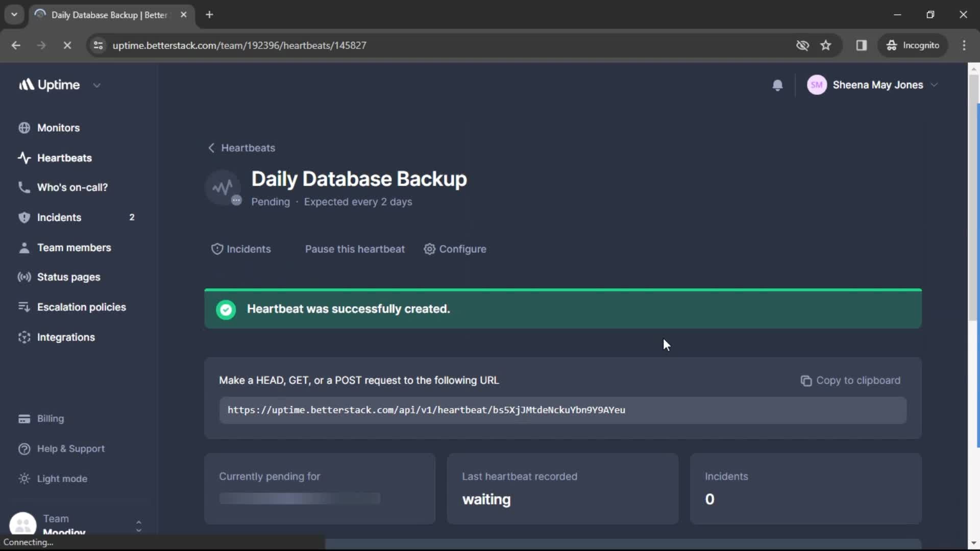Open site information icon in address bar
This screenshot has width=980, height=551.
click(98, 45)
